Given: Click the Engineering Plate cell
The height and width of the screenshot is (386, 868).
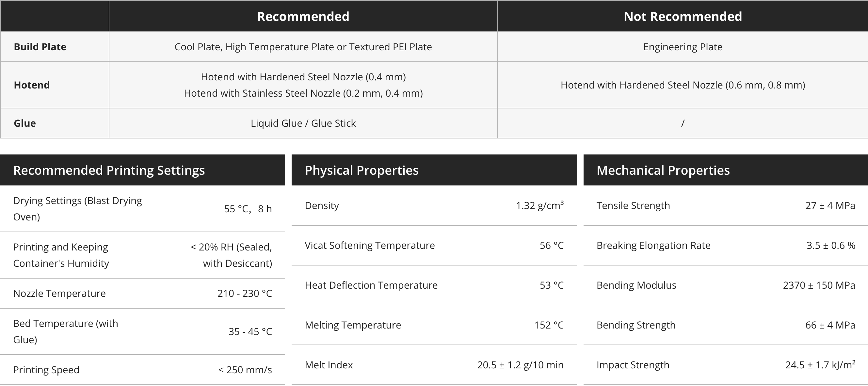Looking at the screenshot, I should point(683,47).
